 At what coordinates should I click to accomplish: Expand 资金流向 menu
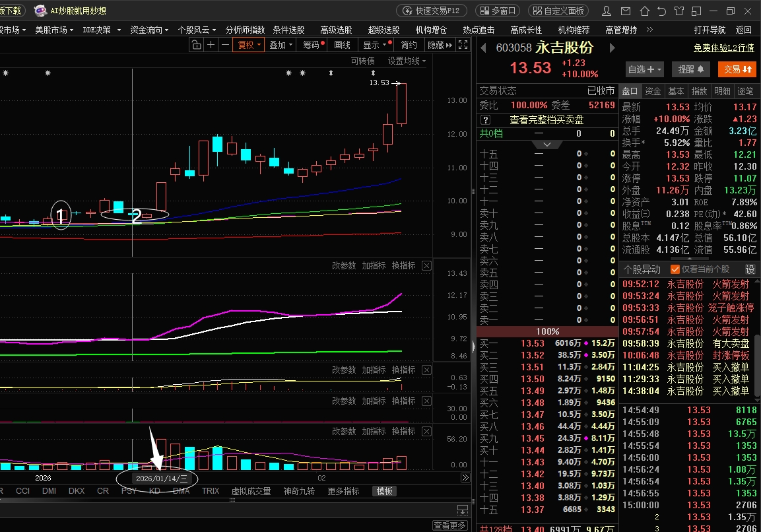(x=149, y=30)
